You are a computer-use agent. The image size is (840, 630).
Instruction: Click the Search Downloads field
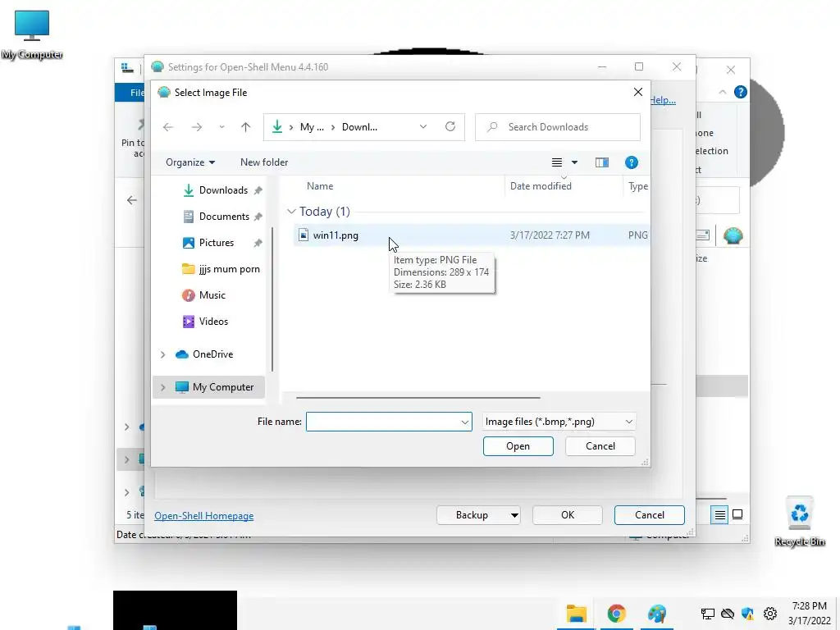558,127
